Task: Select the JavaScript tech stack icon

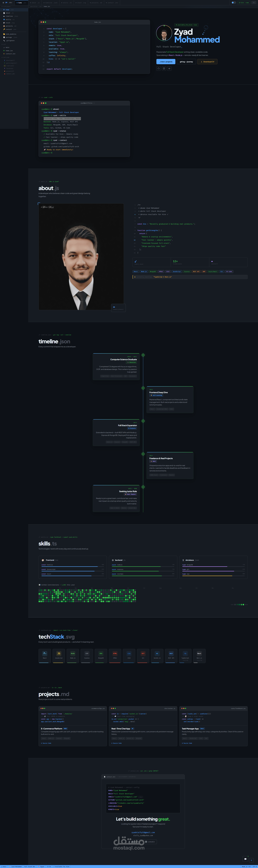Action: pyautogui.click(x=59, y=656)
